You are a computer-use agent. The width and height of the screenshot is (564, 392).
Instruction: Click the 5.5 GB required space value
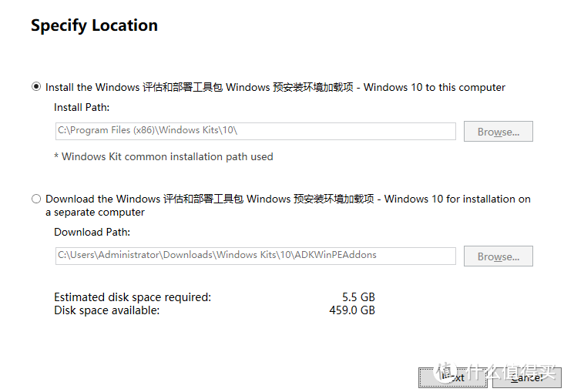point(358,297)
